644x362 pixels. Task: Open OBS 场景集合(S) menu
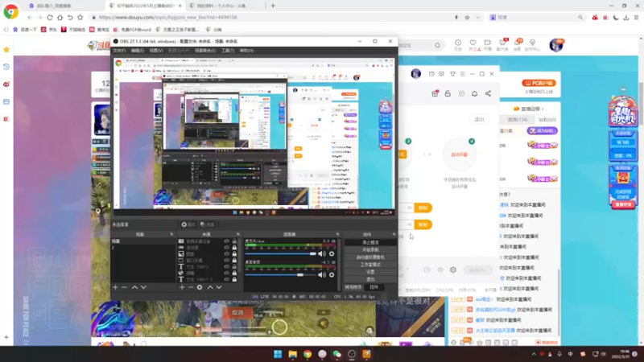[205, 51]
